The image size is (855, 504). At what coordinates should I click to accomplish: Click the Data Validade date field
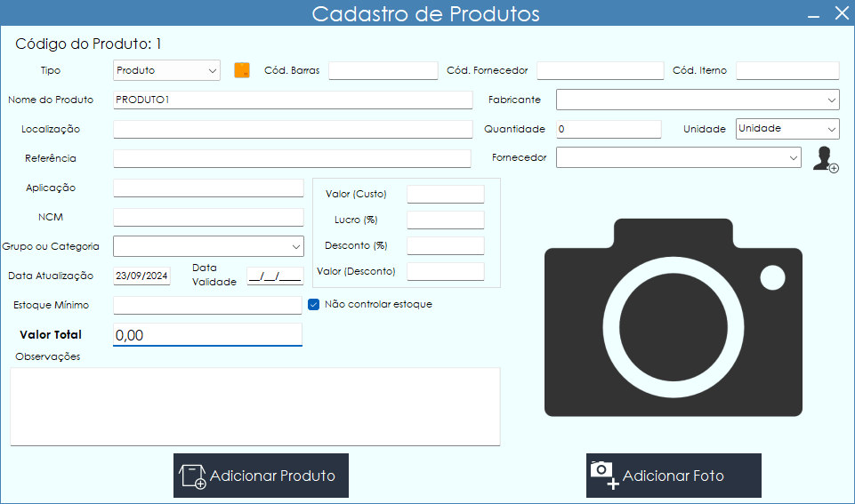(x=275, y=276)
